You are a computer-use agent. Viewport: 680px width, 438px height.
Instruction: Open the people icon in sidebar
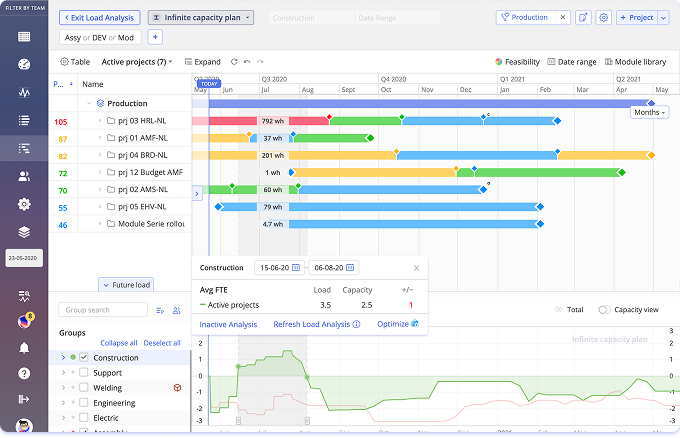click(x=24, y=176)
